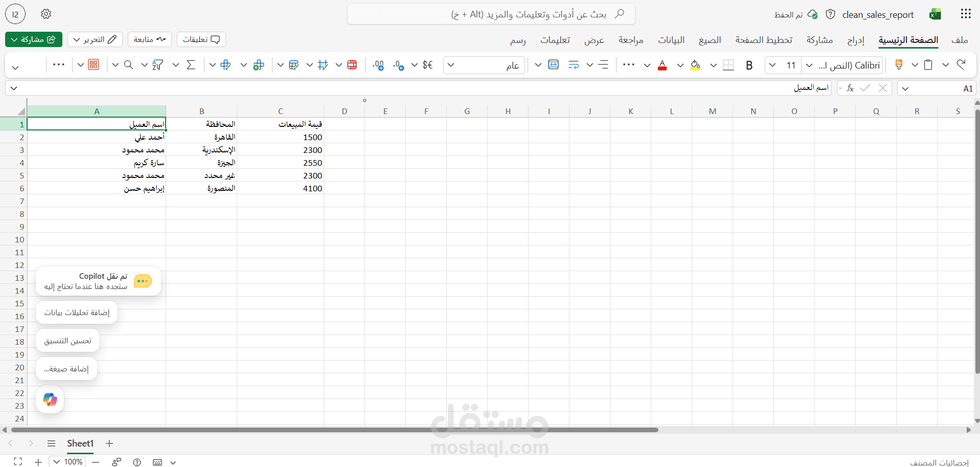Click the improve formatting suggestion
This screenshot has height=467, width=980.
[68, 341]
